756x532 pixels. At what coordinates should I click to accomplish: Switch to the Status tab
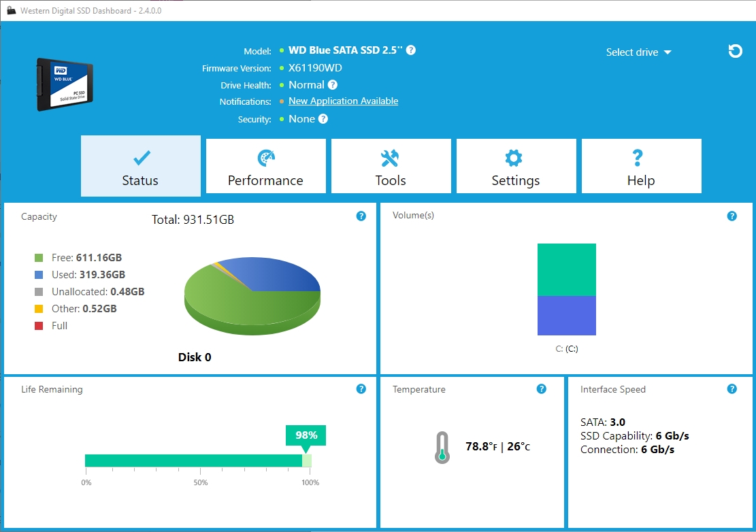(x=139, y=166)
